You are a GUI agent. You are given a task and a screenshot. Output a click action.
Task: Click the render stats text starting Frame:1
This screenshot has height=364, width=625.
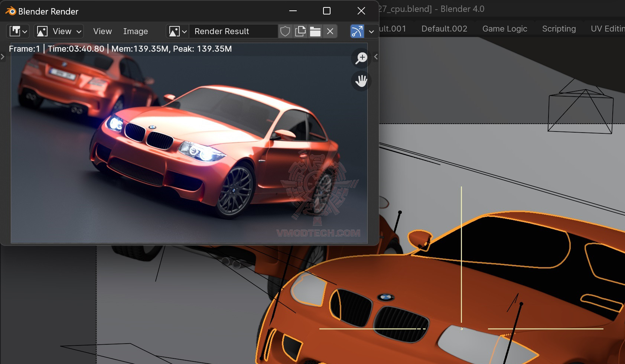pos(120,49)
